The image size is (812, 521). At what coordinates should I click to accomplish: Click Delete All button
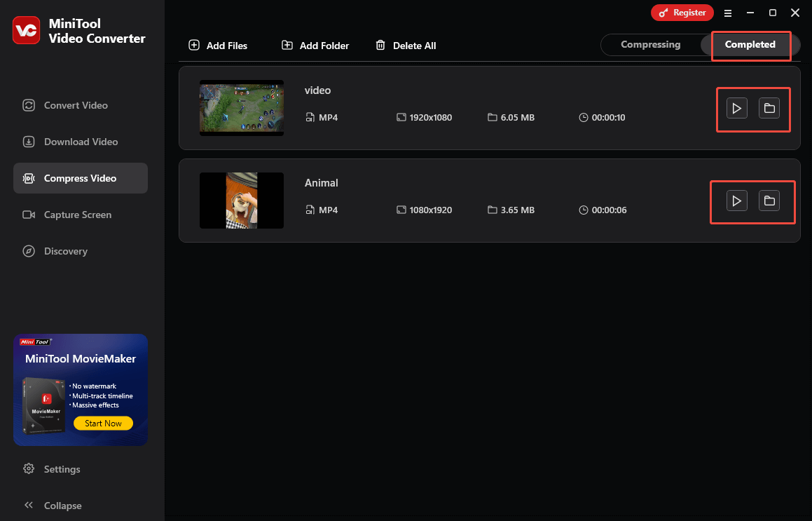tap(406, 46)
